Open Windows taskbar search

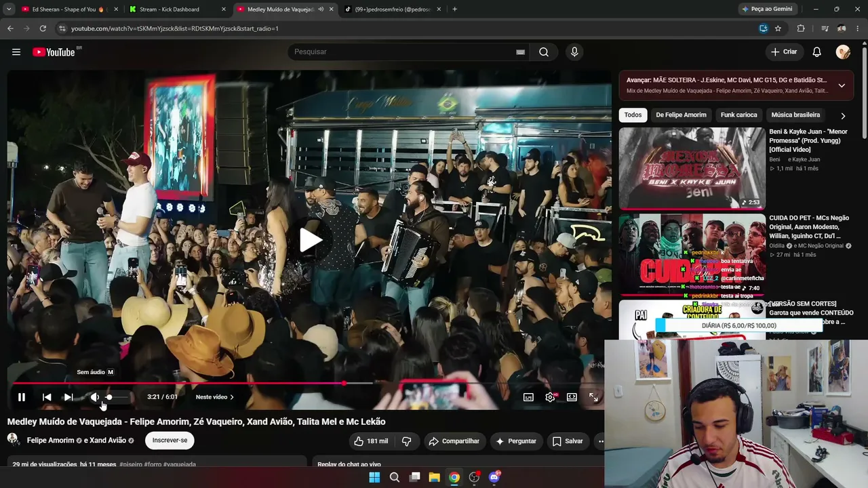click(395, 477)
